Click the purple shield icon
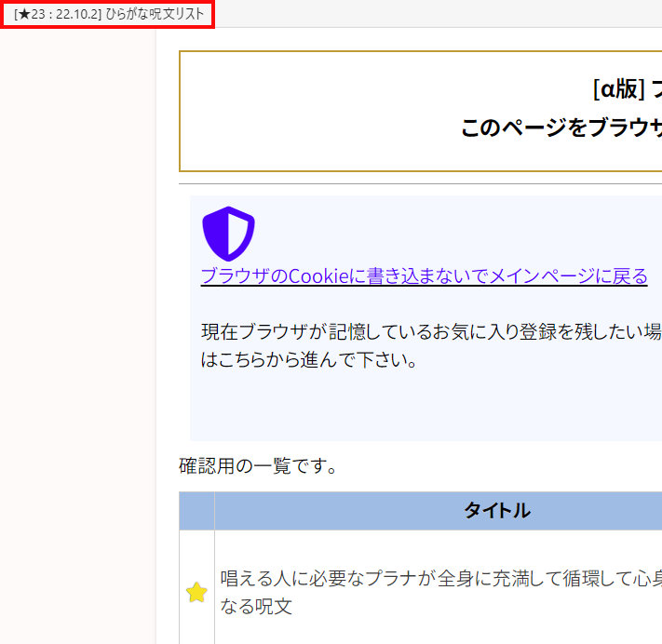 [227, 233]
